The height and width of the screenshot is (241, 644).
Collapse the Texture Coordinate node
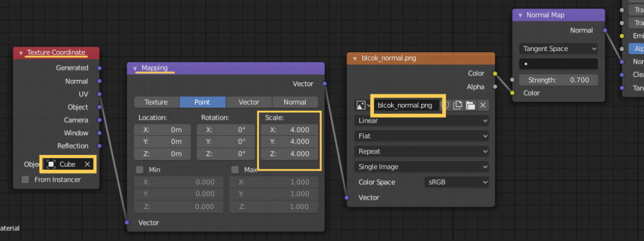[21, 53]
